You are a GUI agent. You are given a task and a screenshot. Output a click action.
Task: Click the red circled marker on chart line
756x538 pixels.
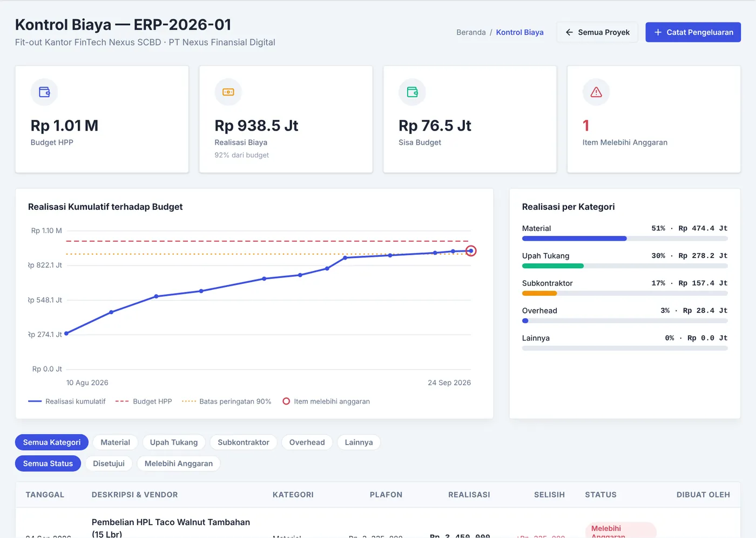pyautogui.click(x=471, y=251)
